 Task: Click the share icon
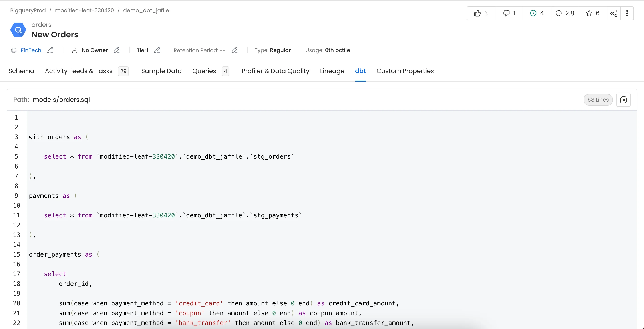click(612, 13)
